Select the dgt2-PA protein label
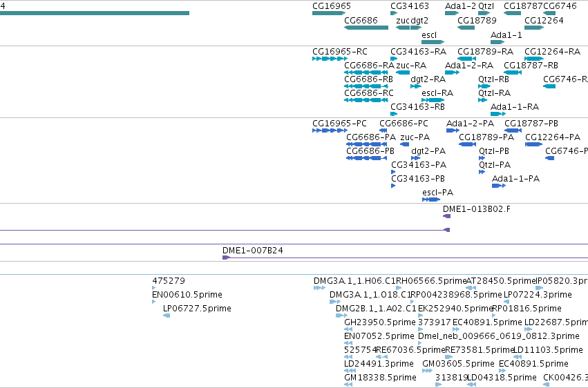This screenshot has height=388, width=588. pyautogui.click(x=428, y=151)
